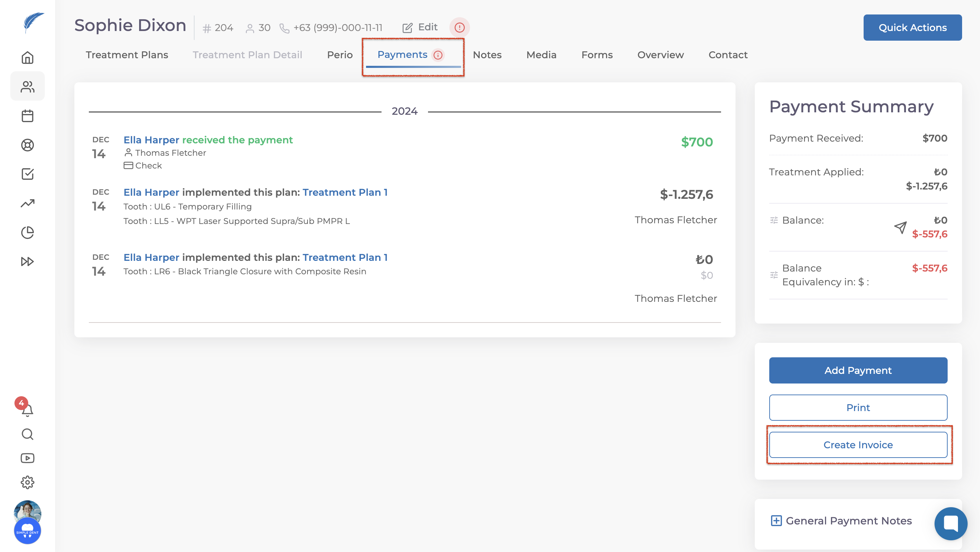The image size is (980, 552).
Task: Click the Add Payment button
Action: (858, 370)
